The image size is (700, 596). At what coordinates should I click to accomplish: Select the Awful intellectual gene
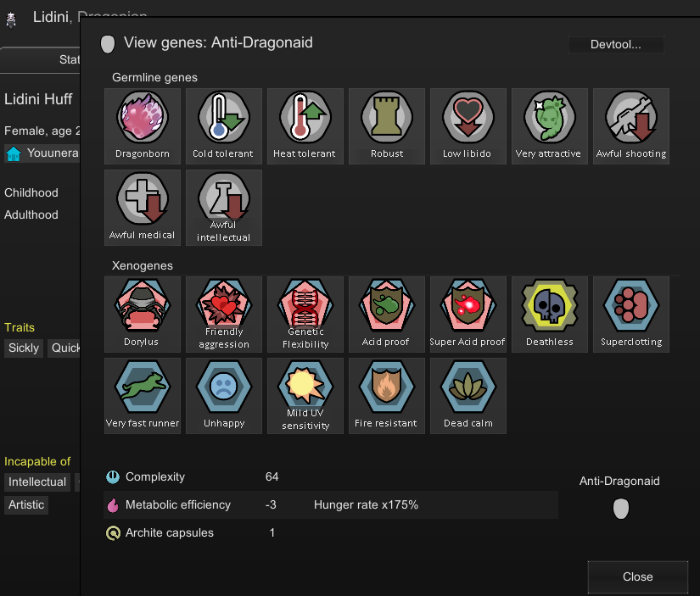click(x=224, y=208)
